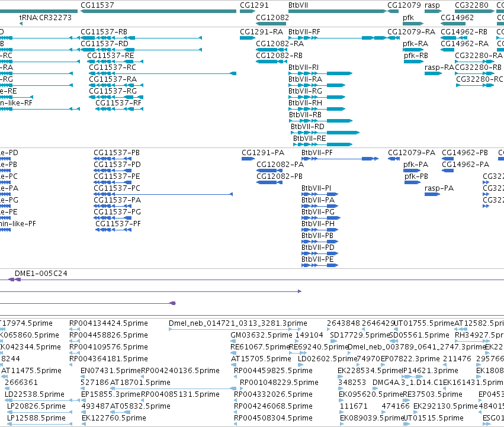The image size is (504, 427).
Task: Select the EK089039.5prime EST label
Action: [x=371, y=418]
